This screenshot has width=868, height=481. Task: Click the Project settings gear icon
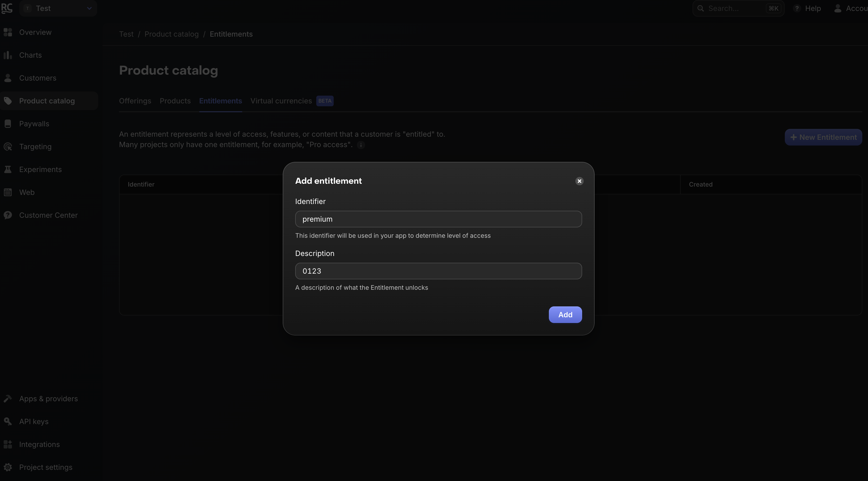(x=8, y=467)
